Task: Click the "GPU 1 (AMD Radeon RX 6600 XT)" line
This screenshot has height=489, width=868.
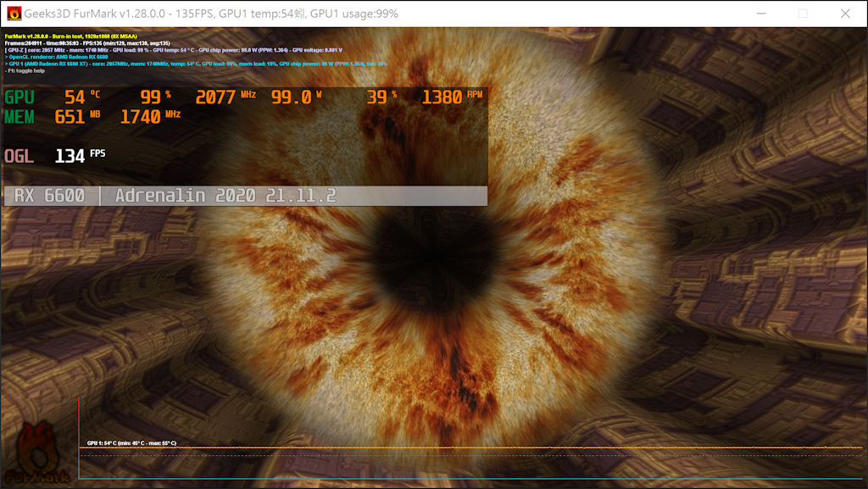Action: pos(196,64)
